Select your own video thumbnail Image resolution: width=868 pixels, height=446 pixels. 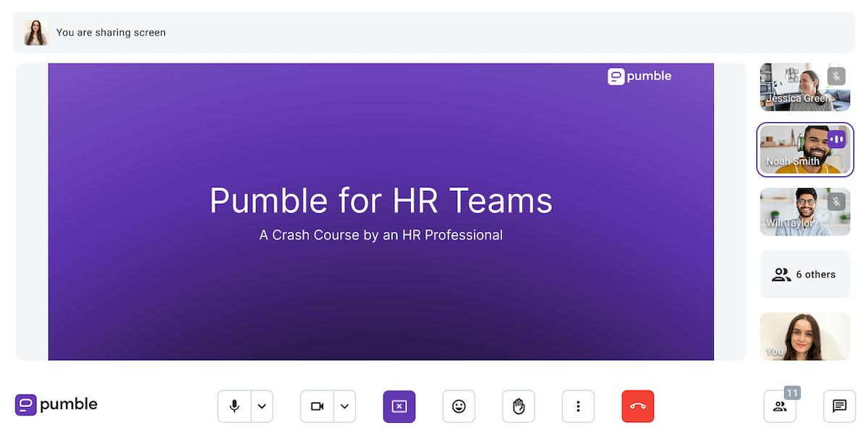pyautogui.click(x=805, y=336)
